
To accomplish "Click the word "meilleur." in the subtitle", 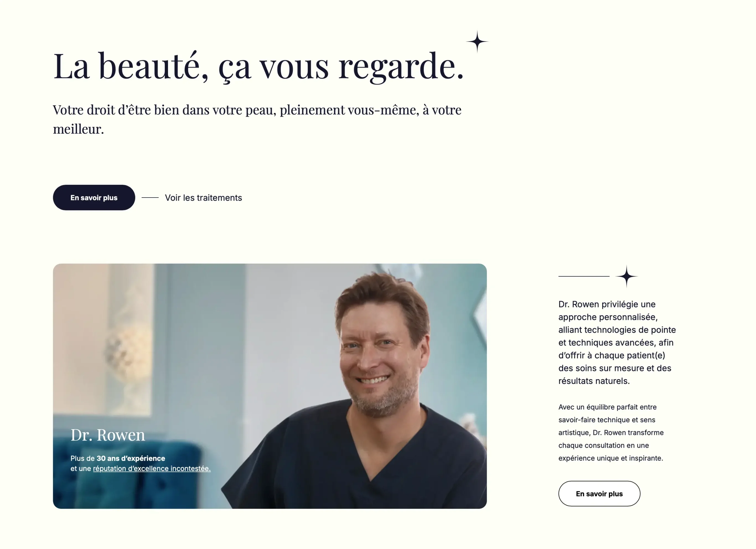I will [78, 129].
